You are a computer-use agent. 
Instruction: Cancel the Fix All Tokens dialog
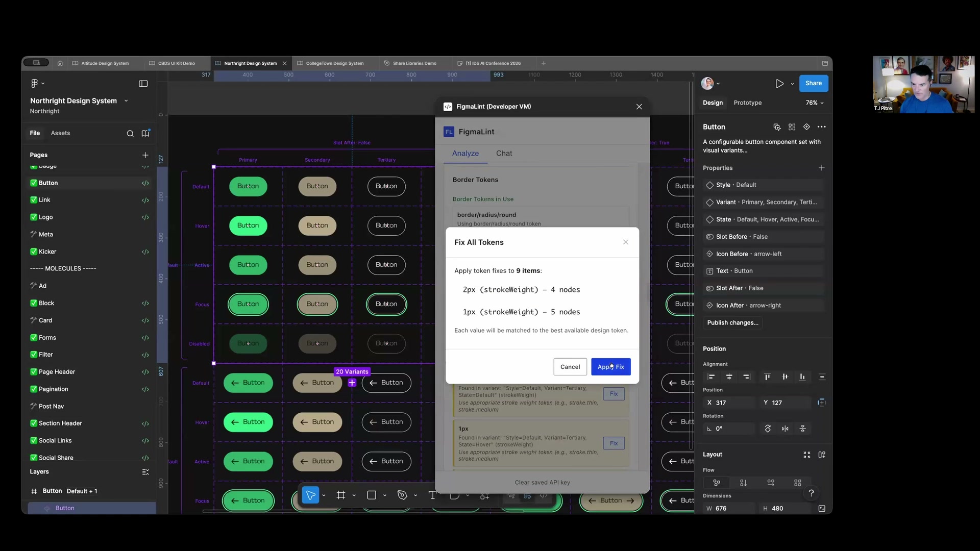[570, 367]
